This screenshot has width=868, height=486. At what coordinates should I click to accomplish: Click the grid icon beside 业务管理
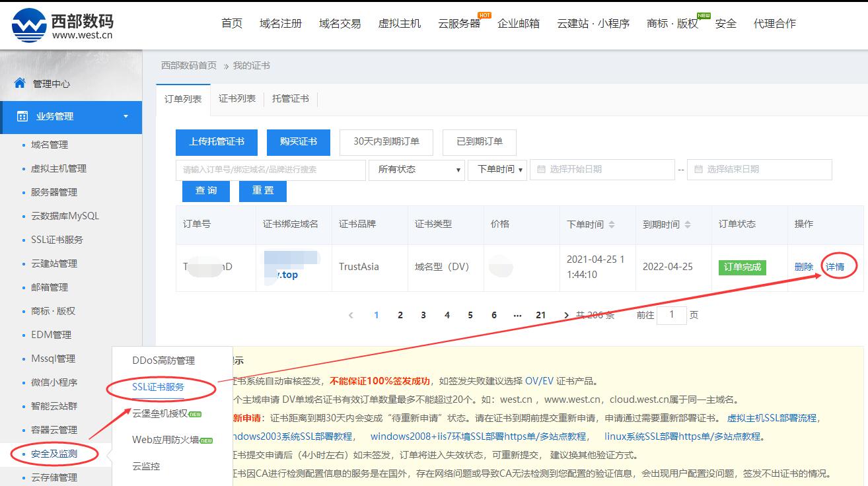[x=24, y=117]
